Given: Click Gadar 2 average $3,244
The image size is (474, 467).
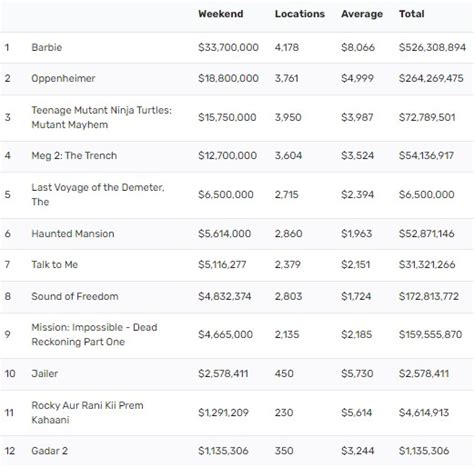Looking at the screenshot, I should click(x=357, y=451).
